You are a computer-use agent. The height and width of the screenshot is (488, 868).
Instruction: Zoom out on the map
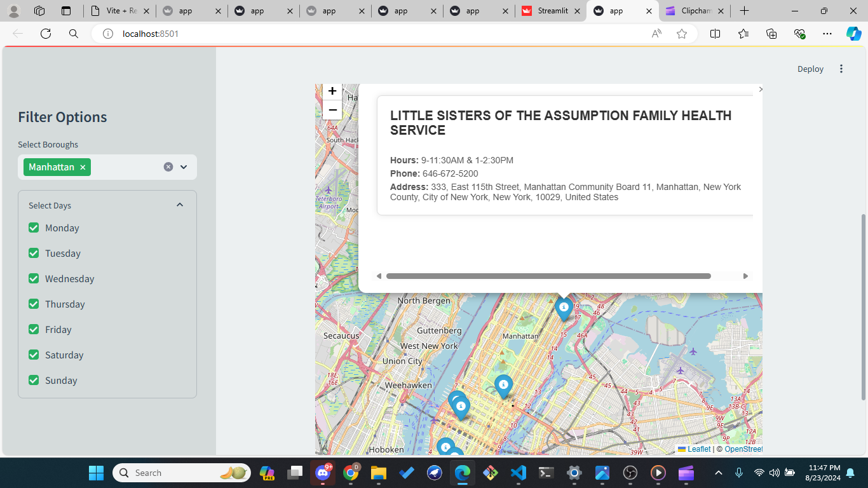[x=332, y=110]
